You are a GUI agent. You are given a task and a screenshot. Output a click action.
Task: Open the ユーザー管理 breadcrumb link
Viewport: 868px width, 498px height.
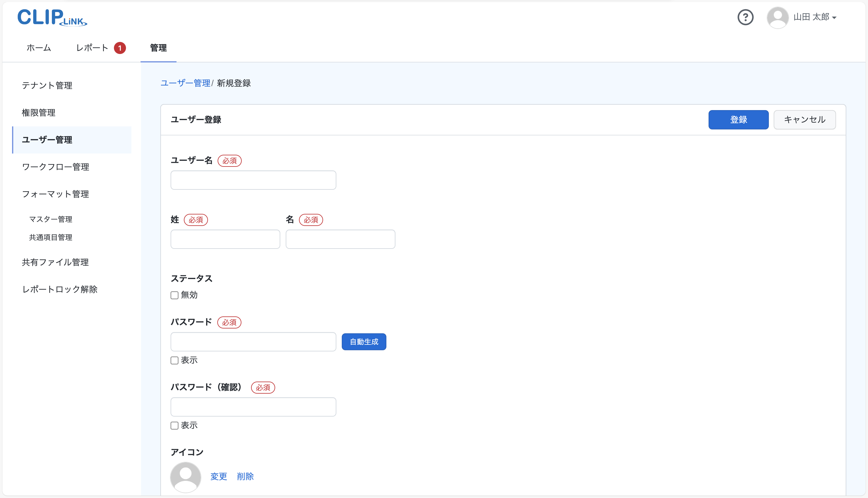click(x=186, y=83)
